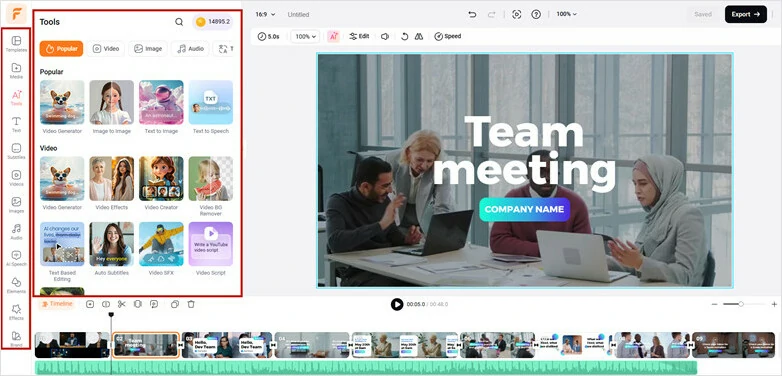This screenshot has height=376, width=782.
Task: Click the pink AI icon in clip toolbar
Action: pos(333,36)
